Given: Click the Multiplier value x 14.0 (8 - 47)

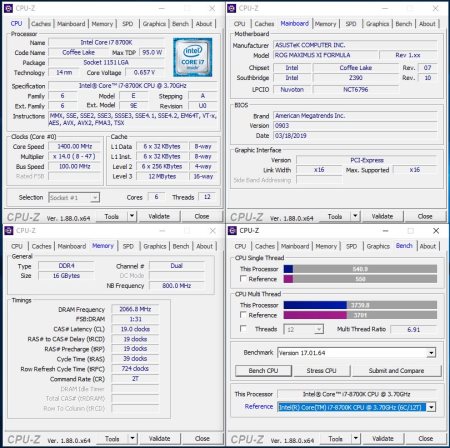Looking at the screenshot, I should tap(74, 157).
